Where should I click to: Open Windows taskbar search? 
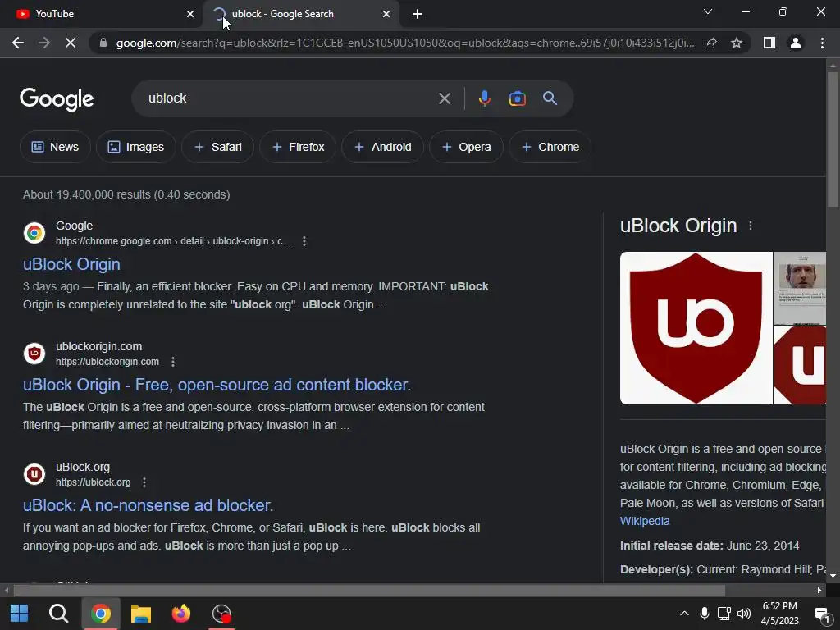coord(58,614)
